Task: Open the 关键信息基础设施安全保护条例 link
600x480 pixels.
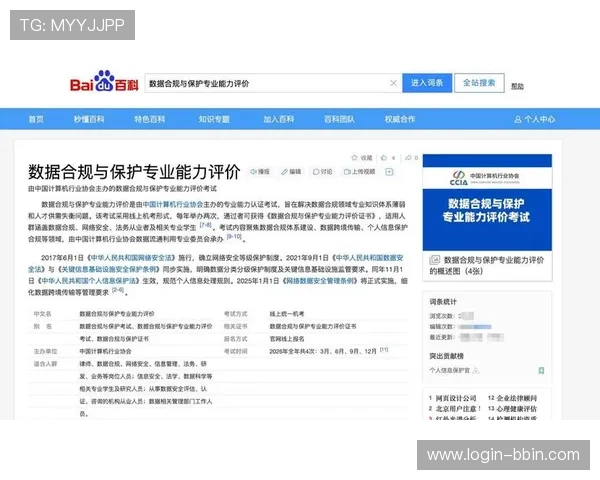Action: pyautogui.click(x=109, y=269)
